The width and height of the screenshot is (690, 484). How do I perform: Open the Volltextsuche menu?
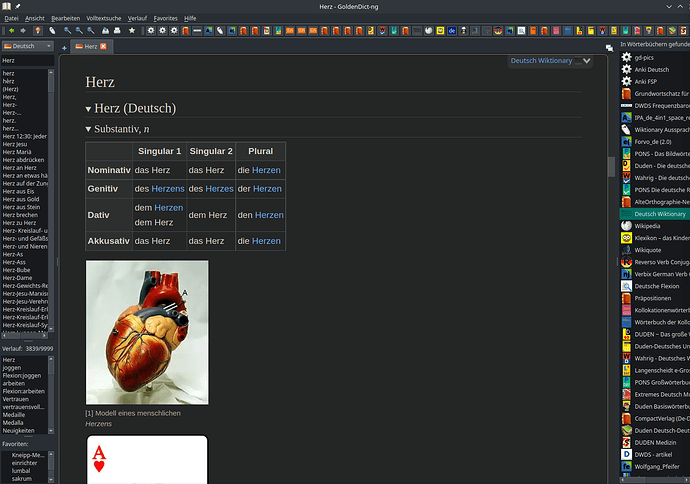103,18
